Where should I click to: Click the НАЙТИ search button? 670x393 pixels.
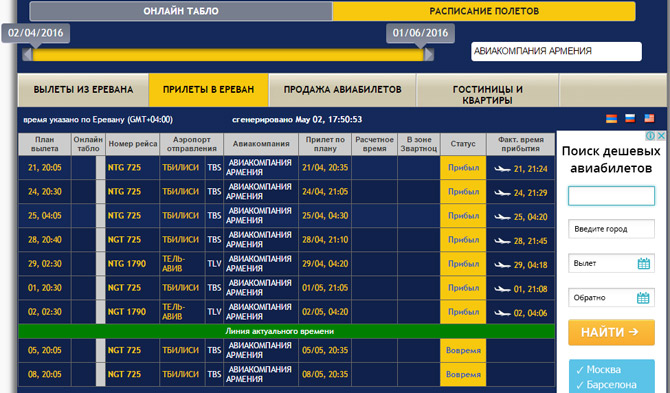pos(611,332)
